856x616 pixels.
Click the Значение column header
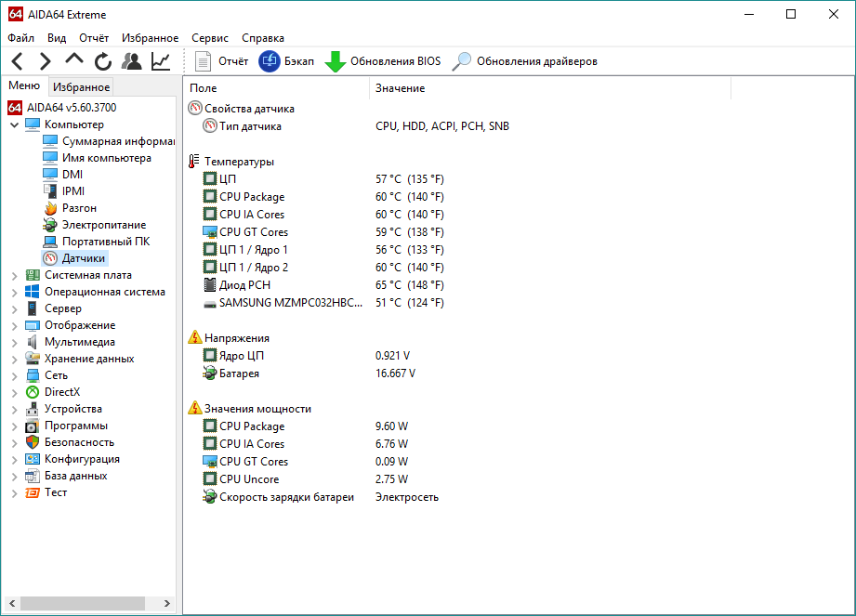pyautogui.click(x=550, y=88)
